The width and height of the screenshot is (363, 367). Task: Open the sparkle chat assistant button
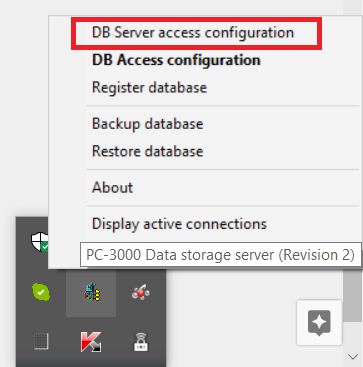[x=319, y=322]
